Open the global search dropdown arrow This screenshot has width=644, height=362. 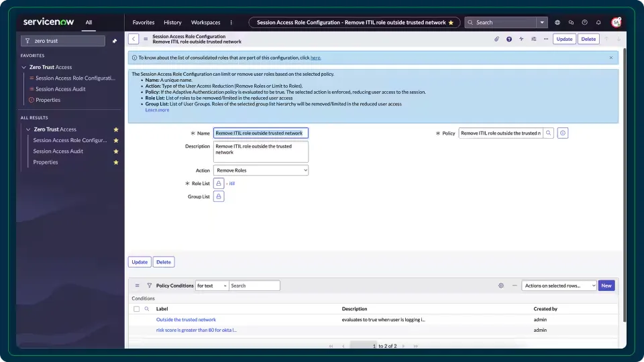[x=542, y=23]
